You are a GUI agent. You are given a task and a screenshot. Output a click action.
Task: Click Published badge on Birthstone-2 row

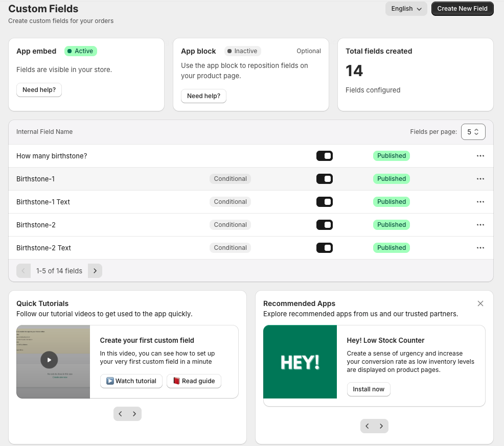pyautogui.click(x=392, y=225)
